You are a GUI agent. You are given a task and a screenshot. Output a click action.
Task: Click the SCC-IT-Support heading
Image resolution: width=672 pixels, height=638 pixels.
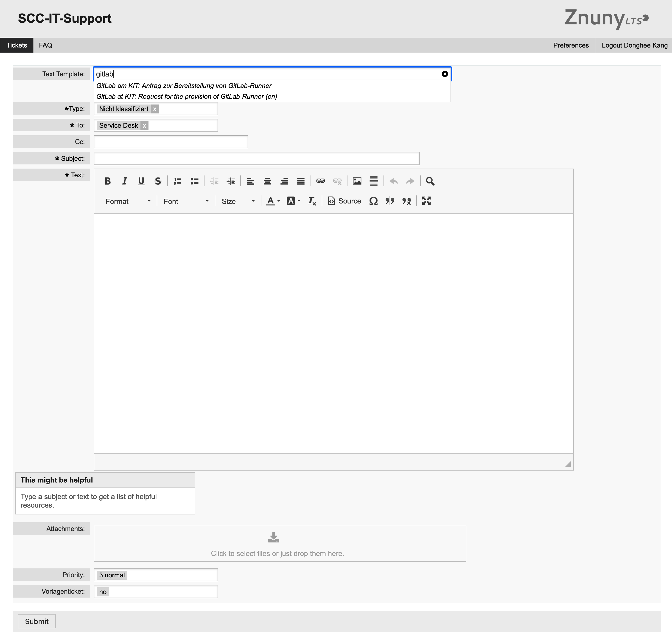click(x=64, y=18)
